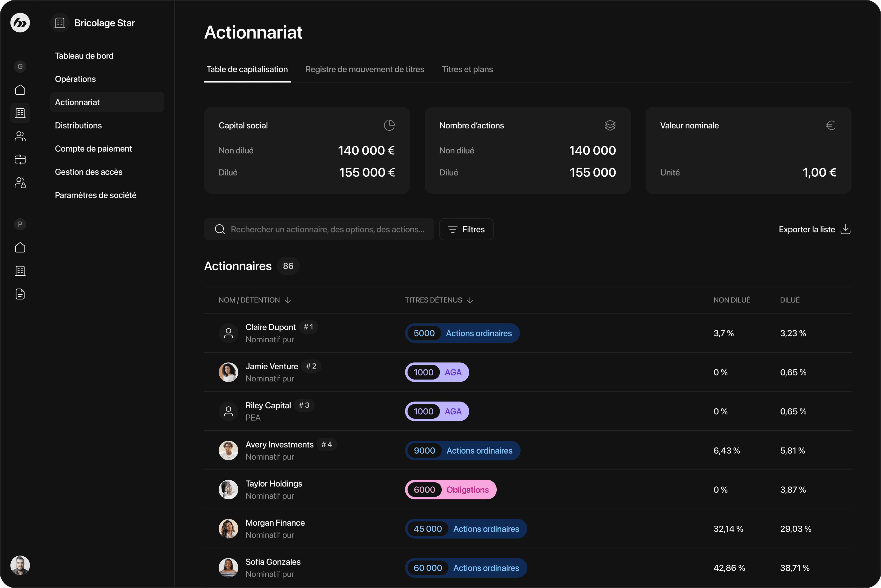The width and height of the screenshot is (881, 588).
Task: Sort by Titres détenus column arrow
Action: [470, 300]
